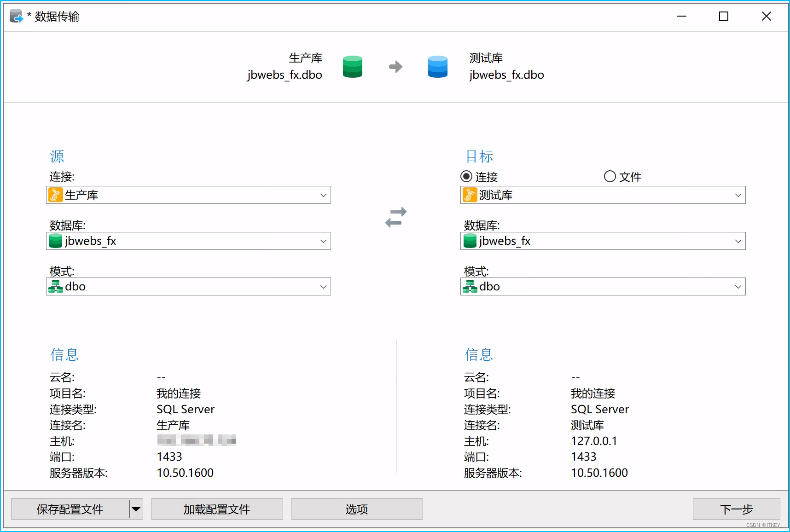Click the green source database icon
This screenshot has width=790, height=532.
point(352,66)
